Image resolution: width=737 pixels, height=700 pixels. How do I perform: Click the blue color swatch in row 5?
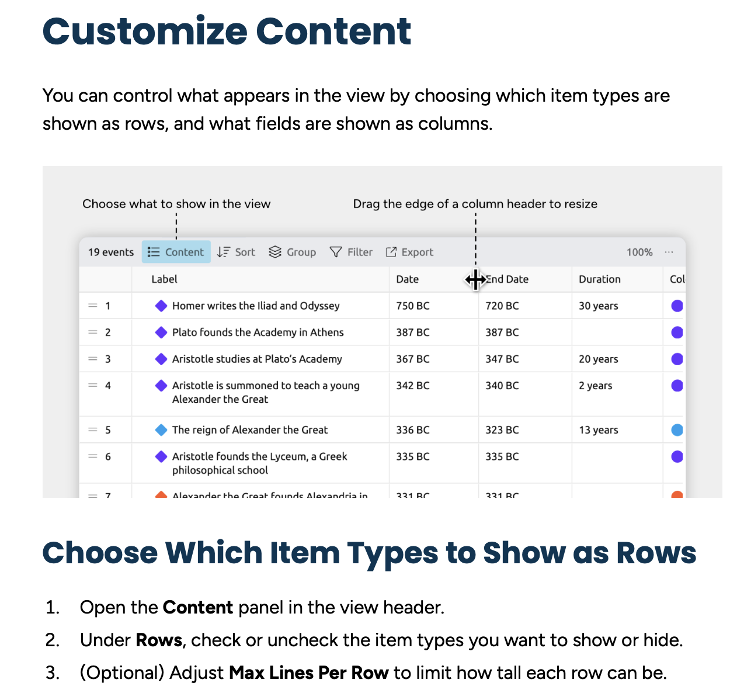coord(677,430)
